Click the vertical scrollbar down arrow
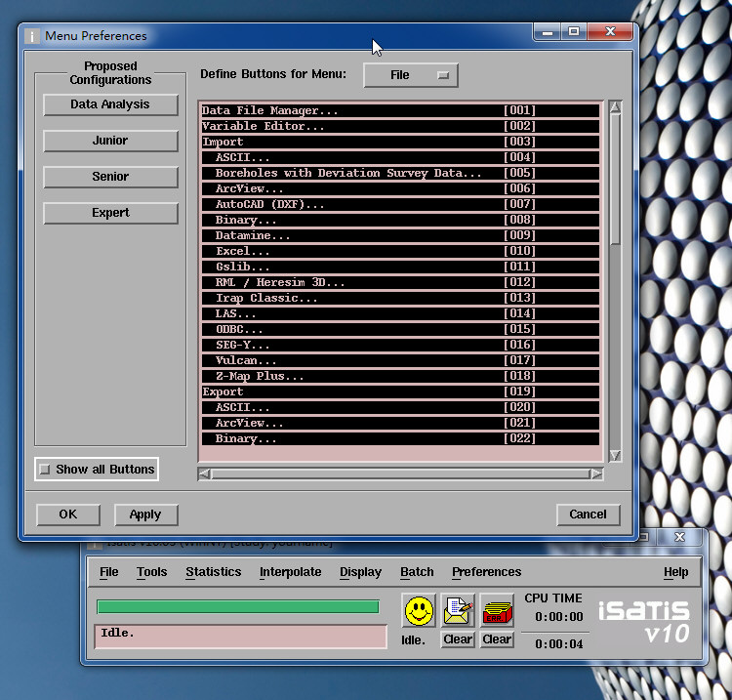Viewport: 732px width, 700px height. click(x=615, y=455)
